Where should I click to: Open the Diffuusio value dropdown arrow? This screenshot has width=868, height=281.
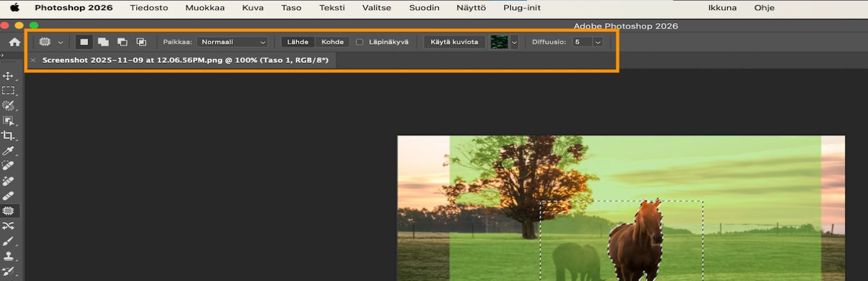[598, 42]
